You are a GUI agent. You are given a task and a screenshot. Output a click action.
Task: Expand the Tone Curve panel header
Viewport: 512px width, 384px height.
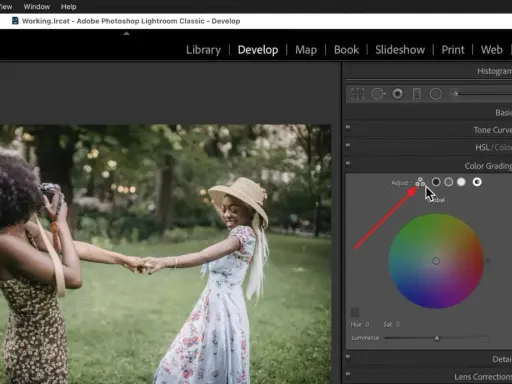pos(493,130)
